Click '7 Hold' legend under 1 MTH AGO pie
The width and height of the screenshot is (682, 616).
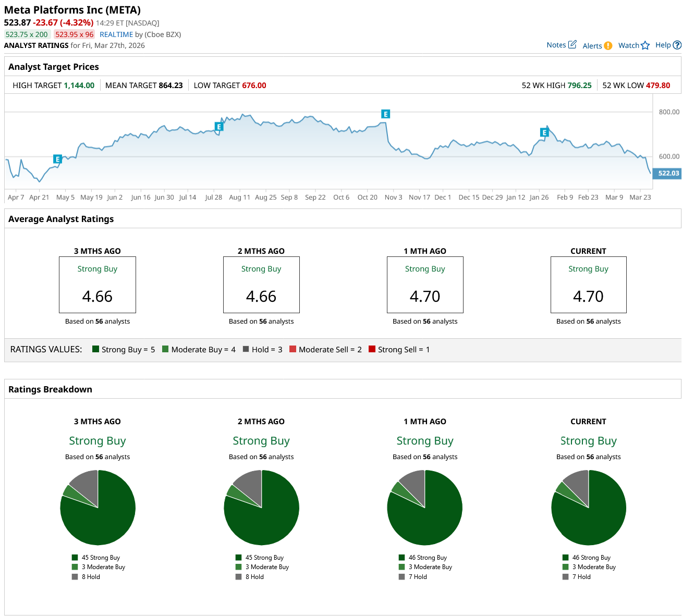(x=418, y=577)
